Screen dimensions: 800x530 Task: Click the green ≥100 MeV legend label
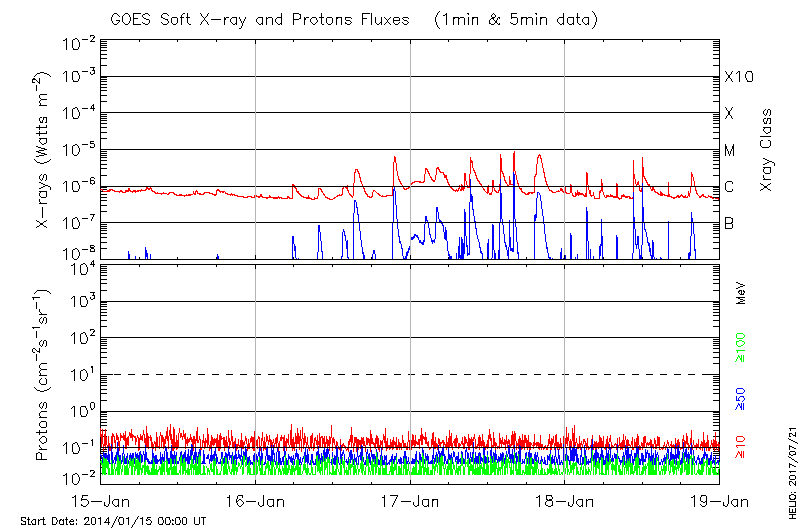pos(742,345)
